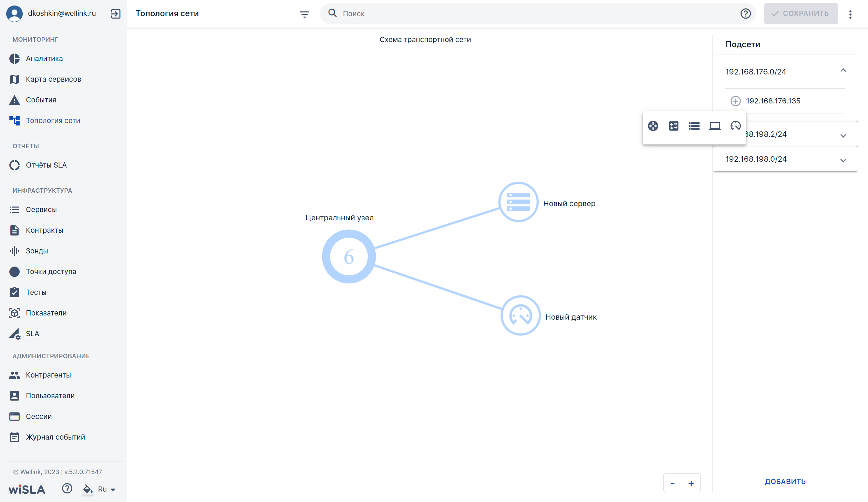The image size is (868, 502).
Task: Select the switch device icon in popup toolbar
Action: (x=673, y=126)
